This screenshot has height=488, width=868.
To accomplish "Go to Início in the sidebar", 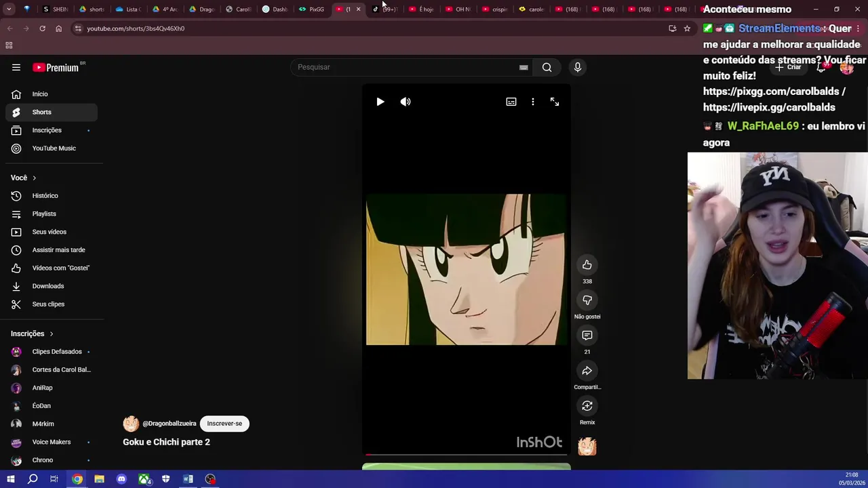I will (x=52, y=94).
